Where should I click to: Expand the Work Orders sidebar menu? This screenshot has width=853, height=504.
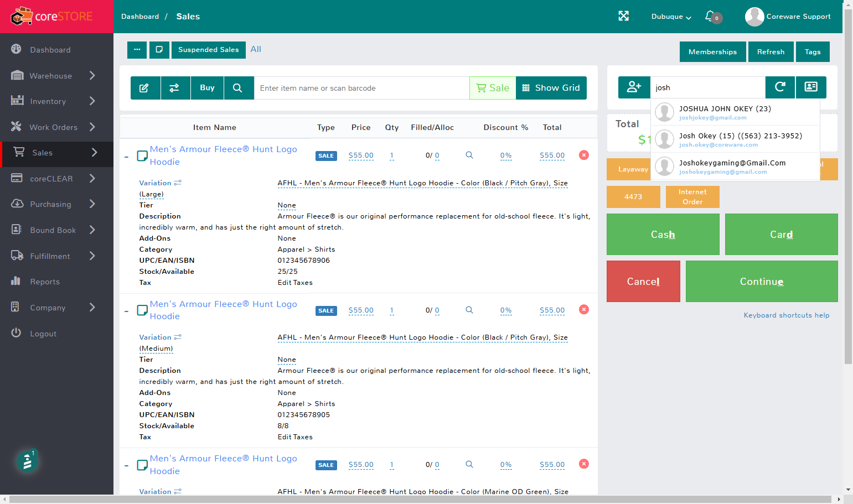pyautogui.click(x=56, y=127)
